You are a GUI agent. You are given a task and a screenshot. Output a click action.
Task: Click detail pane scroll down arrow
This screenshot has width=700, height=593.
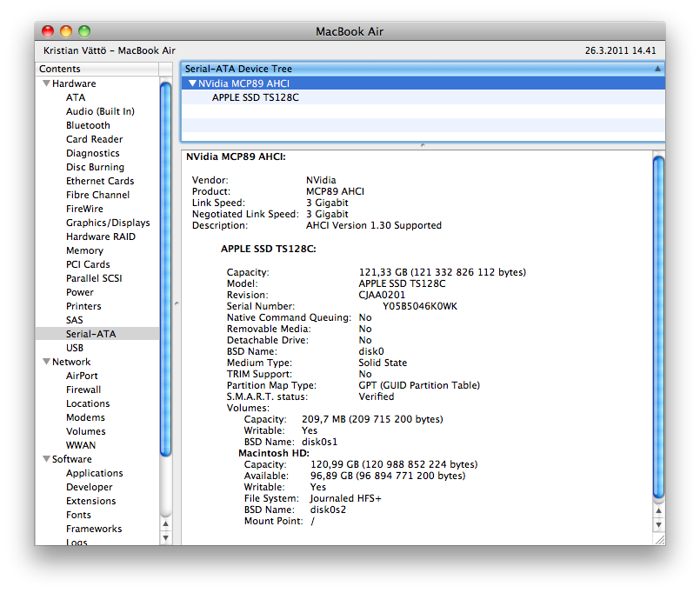point(658,524)
